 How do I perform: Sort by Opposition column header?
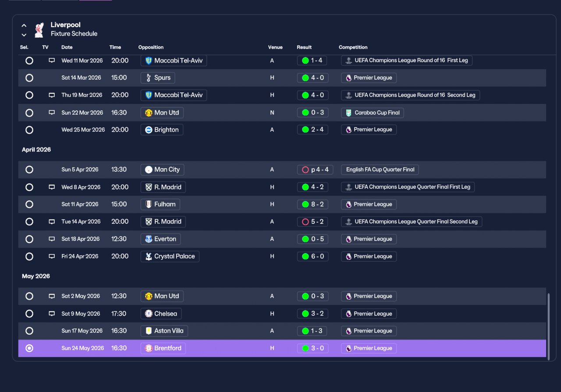pos(151,47)
